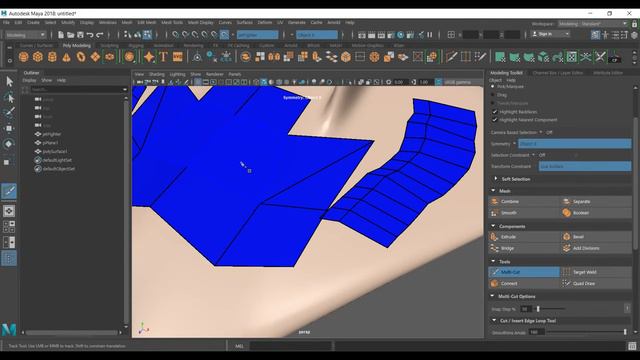The width and height of the screenshot is (640, 360).
Task: Create a polygon torus from the shelf
Action: click(81, 57)
